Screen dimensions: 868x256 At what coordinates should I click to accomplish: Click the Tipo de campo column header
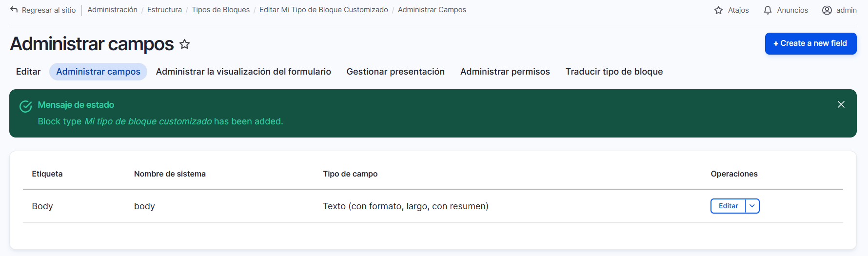(x=350, y=174)
